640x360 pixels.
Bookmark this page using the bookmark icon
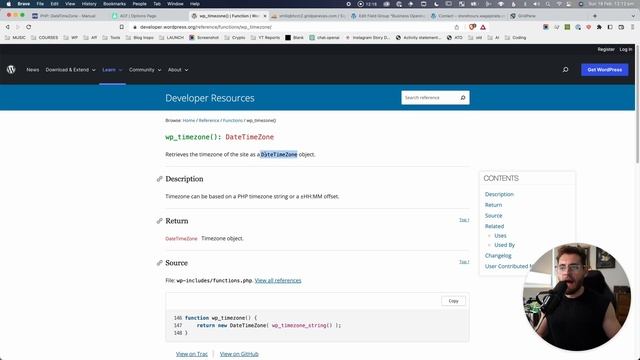click(122, 27)
